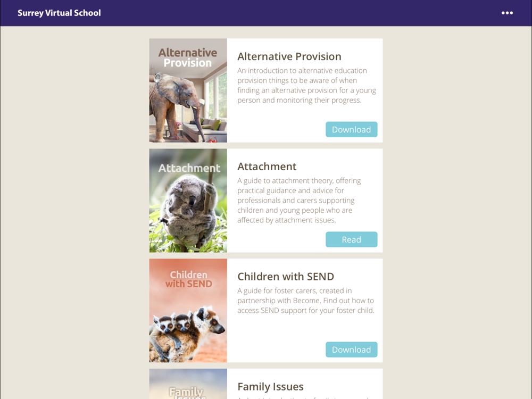The width and height of the screenshot is (532, 399).
Task: Open the Attachment koala cover image
Action: pyautogui.click(x=188, y=201)
